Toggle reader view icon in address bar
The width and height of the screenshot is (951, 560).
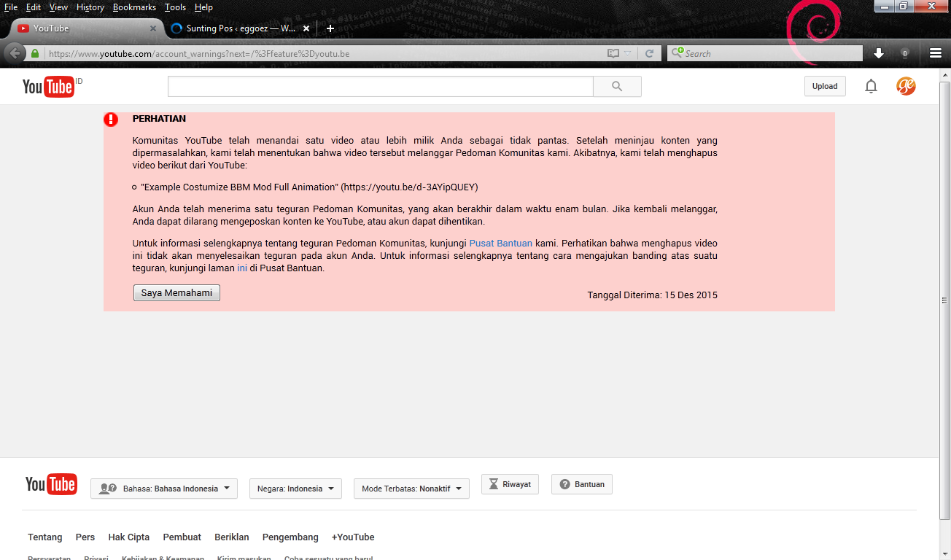coord(613,53)
